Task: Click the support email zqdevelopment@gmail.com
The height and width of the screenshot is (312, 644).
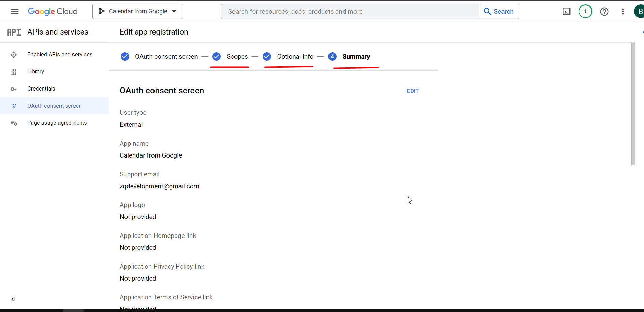Action: coord(159,186)
